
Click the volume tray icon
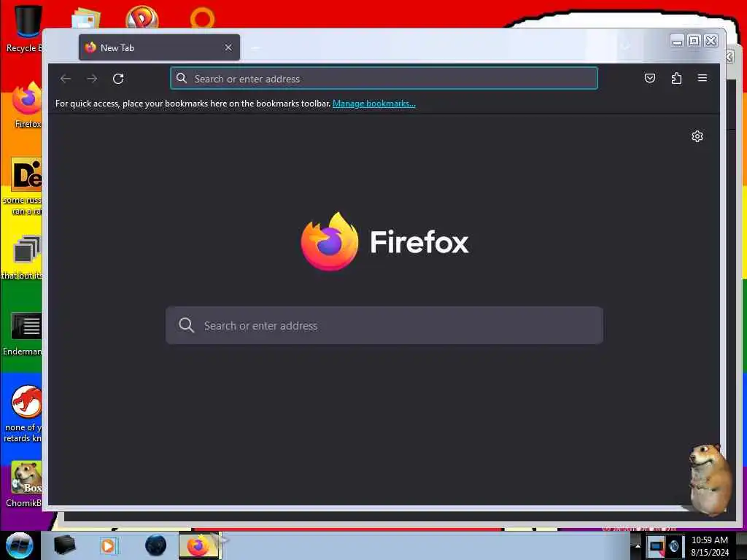pos(674,546)
